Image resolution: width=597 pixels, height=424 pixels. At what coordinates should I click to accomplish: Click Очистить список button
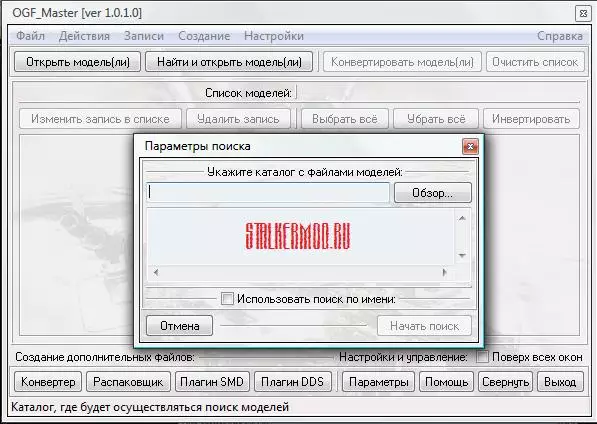click(535, 62)
